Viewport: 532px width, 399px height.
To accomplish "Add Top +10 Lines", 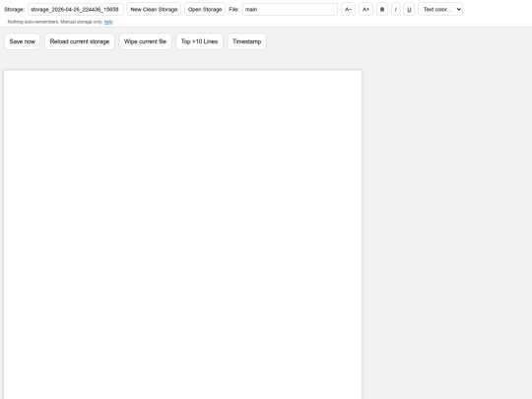I will (199, 41).
